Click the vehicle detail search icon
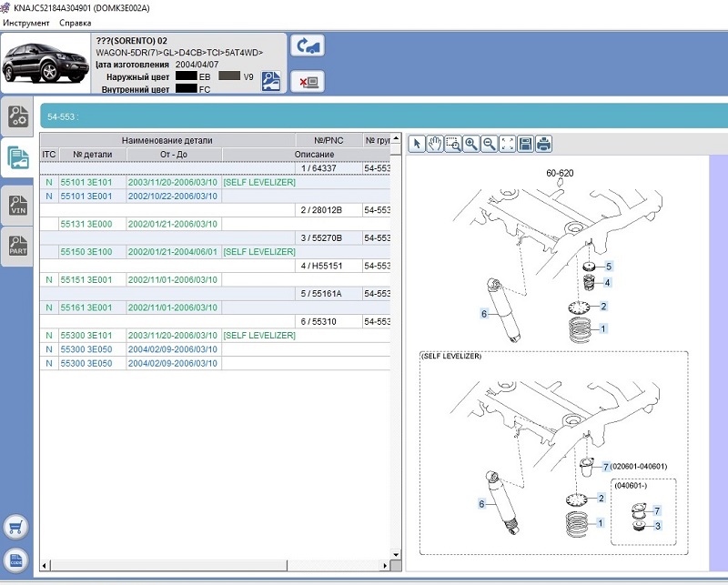 (271, 81)
